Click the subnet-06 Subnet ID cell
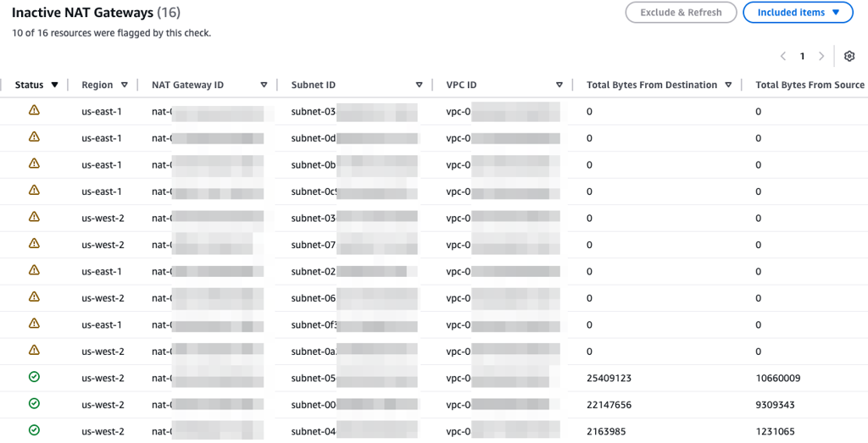This screenshot has width=868, height=443. (354, 298)
